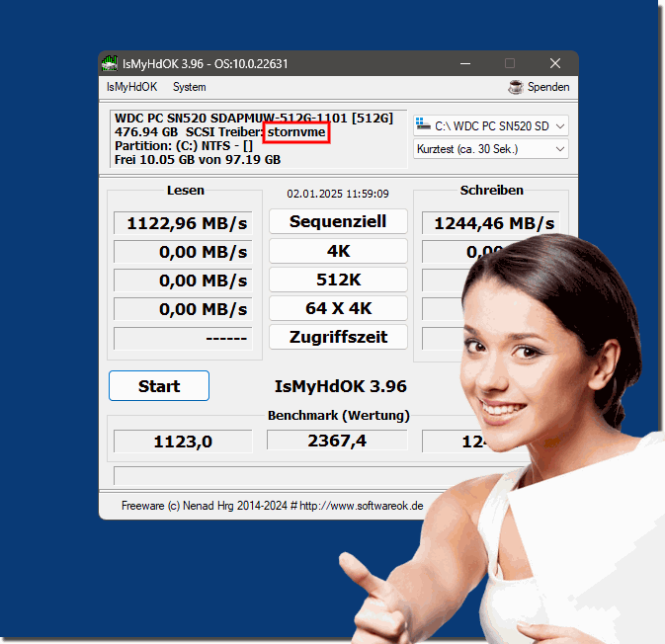Viewport: 665px width, 644px height.
Task: Start the benchmark with Start button
Action: (x=159, y=386)
